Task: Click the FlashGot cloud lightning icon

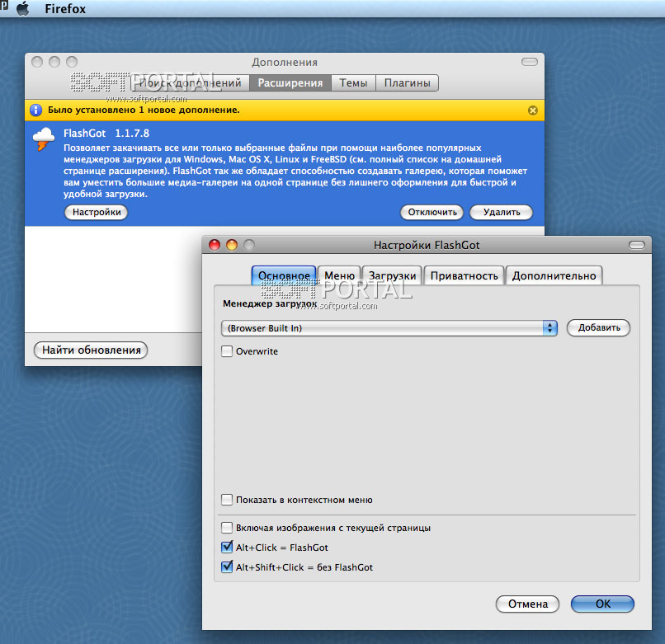Action: (x=43, y=139)
